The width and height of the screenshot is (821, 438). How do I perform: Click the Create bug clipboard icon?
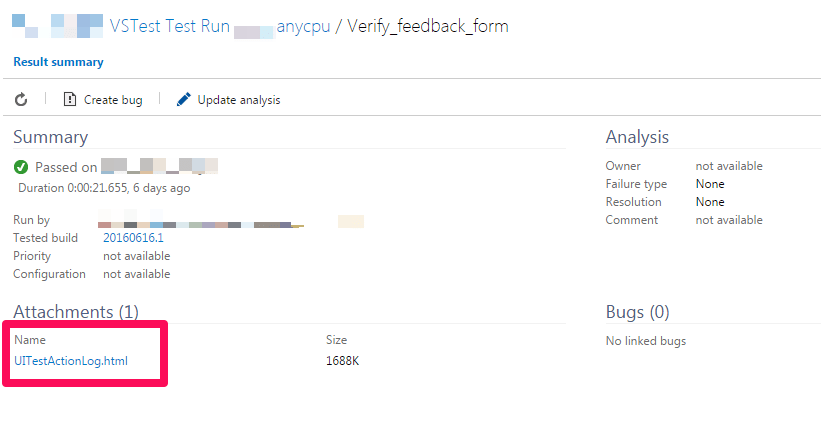70,99
